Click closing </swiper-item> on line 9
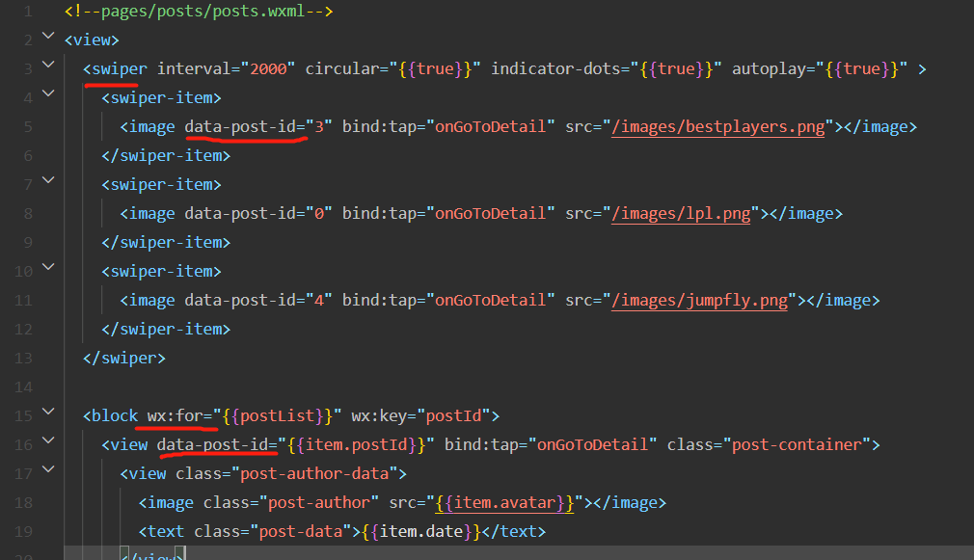Screen dimensions: 974x560 pyautogui.click(x=166, y=243)
